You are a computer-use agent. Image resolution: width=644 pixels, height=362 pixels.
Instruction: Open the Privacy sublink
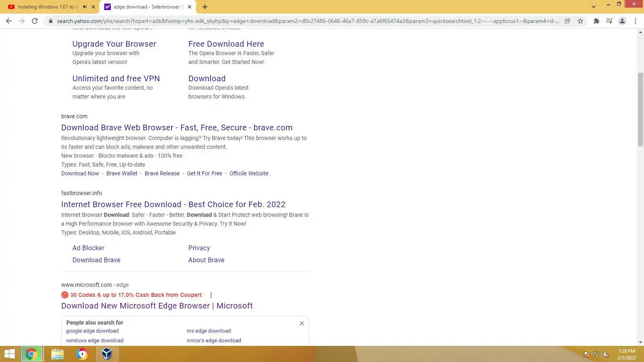(x=199, y=248)
